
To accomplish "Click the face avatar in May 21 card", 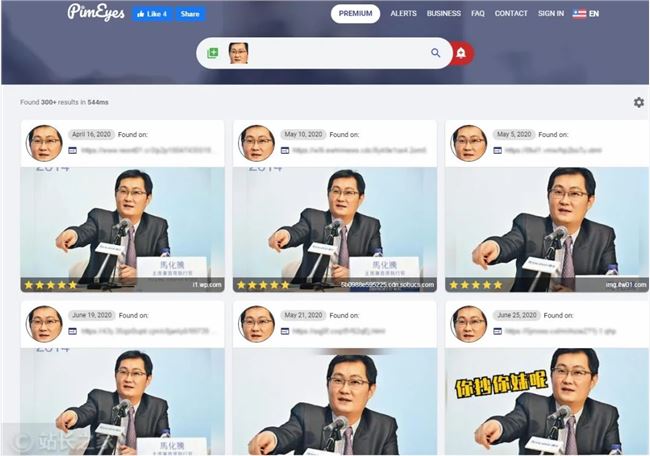I will [x=257, y=324].
